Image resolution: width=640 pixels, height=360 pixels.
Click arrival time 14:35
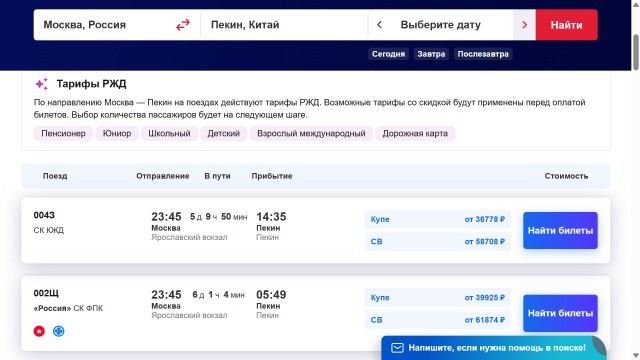pos(271,217)
